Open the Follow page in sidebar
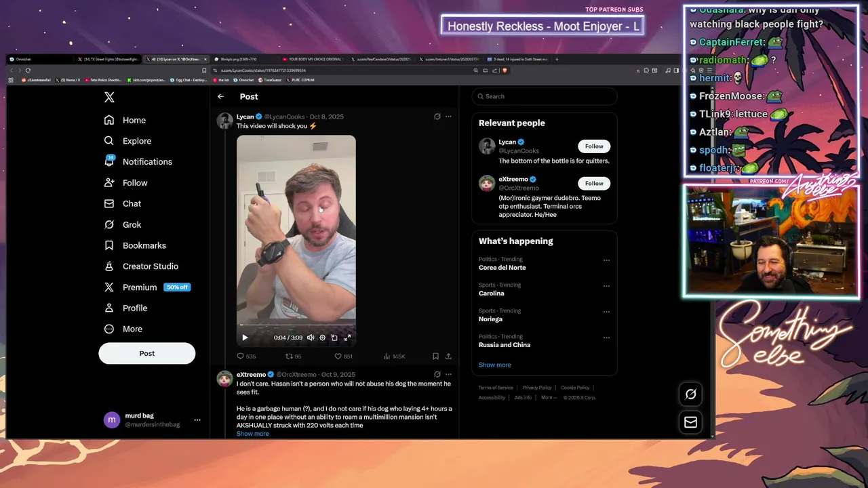The height and width of the screenshot is (488, 868). click(x=126, y=183)
